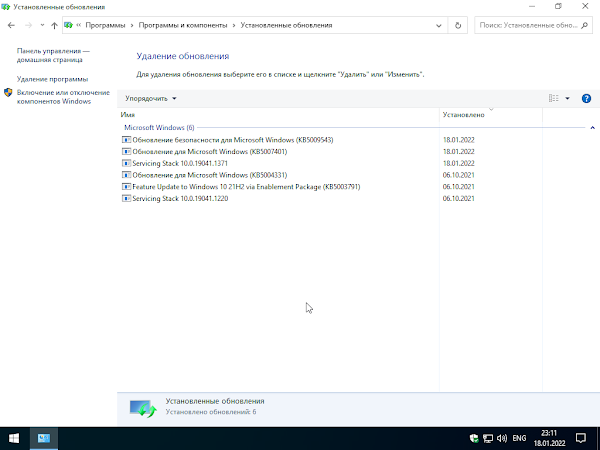Select Servicing Stack 10.0.19041.1371
Viewport: 600px width, 450px height.
click(180, 163)
